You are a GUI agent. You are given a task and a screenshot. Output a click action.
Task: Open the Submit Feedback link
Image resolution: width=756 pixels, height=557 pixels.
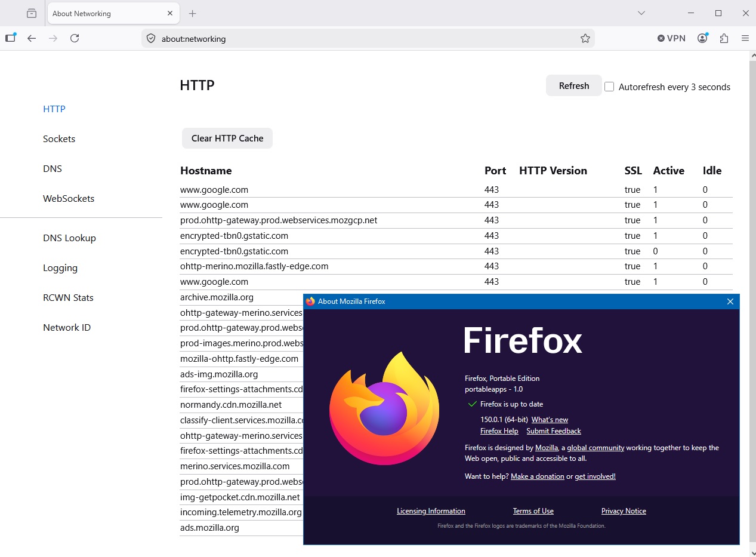coord(554,431)
